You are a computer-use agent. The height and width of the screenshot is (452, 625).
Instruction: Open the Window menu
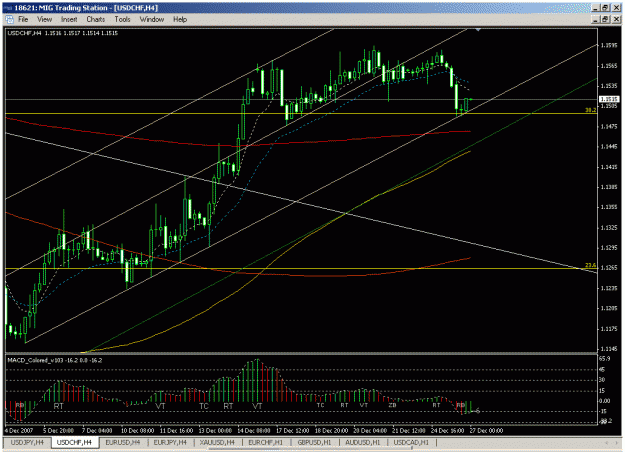coord(152,19)
